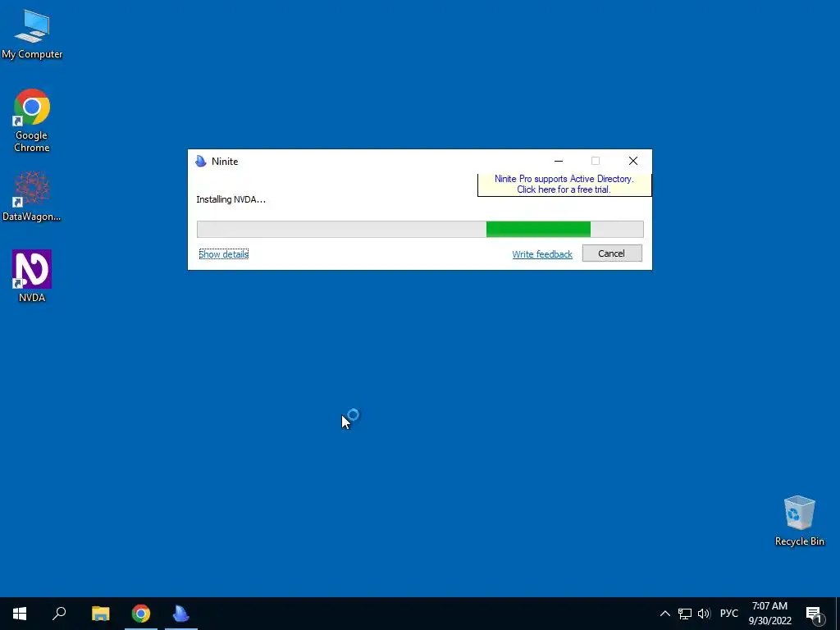Open the DataWagon desktop shortcut
This screenshot has width=840, height=630.
click(x=32, y=196)
